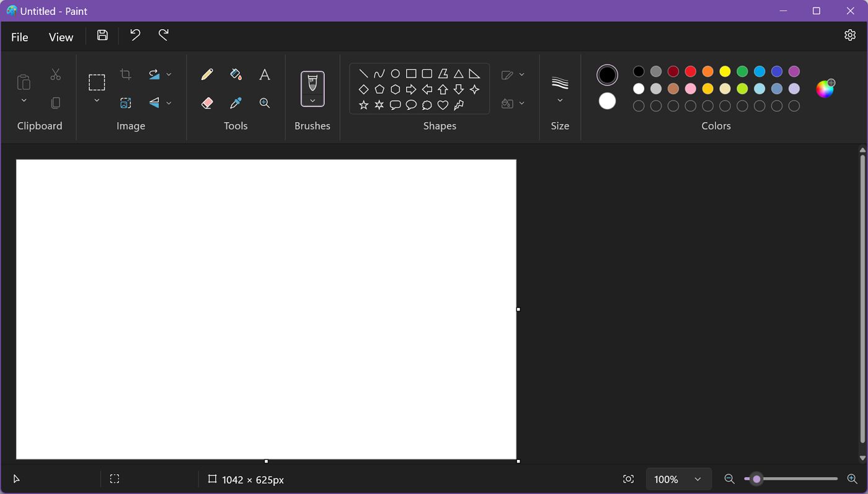Click the Brushes tool button

(312, 82)
